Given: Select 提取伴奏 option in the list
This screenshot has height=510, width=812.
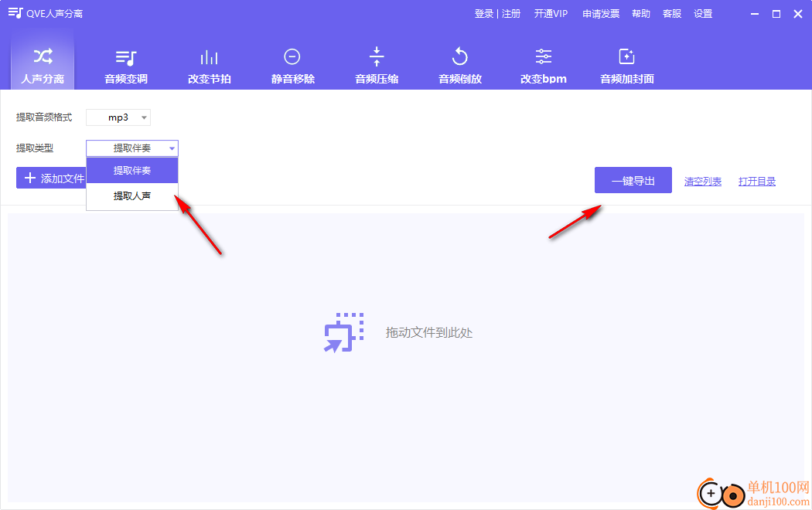Looking at the screenshot, I should (132, 170).
